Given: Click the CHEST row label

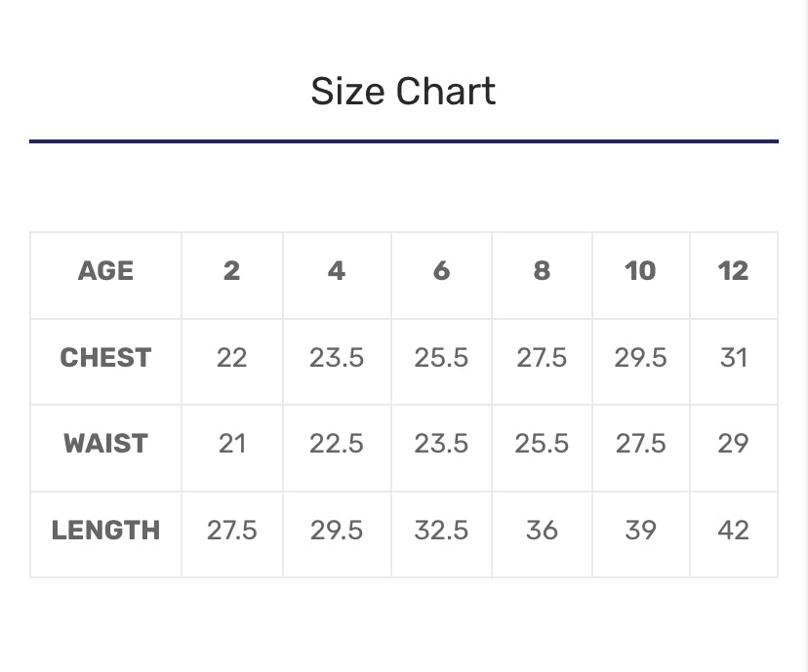Looking at the screenshot, I should [105, 358].
